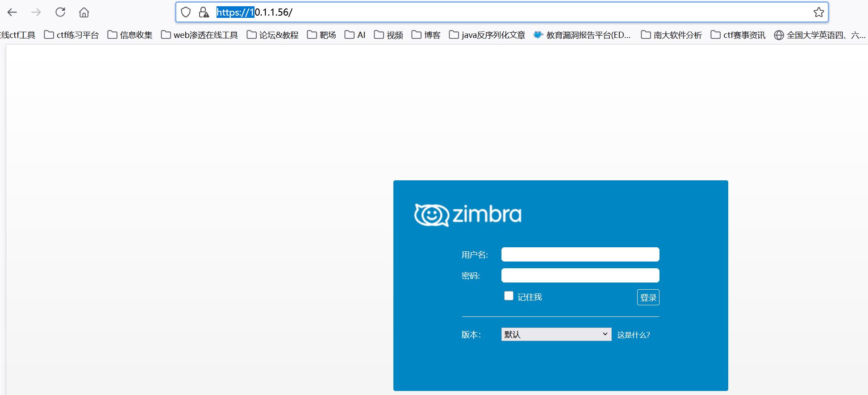Click the address bar showing 10.1.1.56
This screenshot has height=395, width=868.
pyautogui.click(x=502, y=12)
